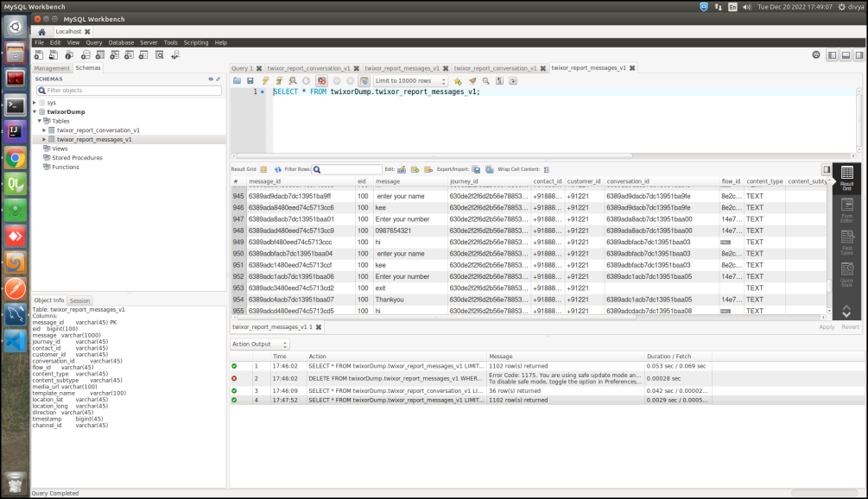This screenshot has height=499, width=868.
Task: Toggle wrap cell content
Action: pyautogui.click(x=547, y=169)
